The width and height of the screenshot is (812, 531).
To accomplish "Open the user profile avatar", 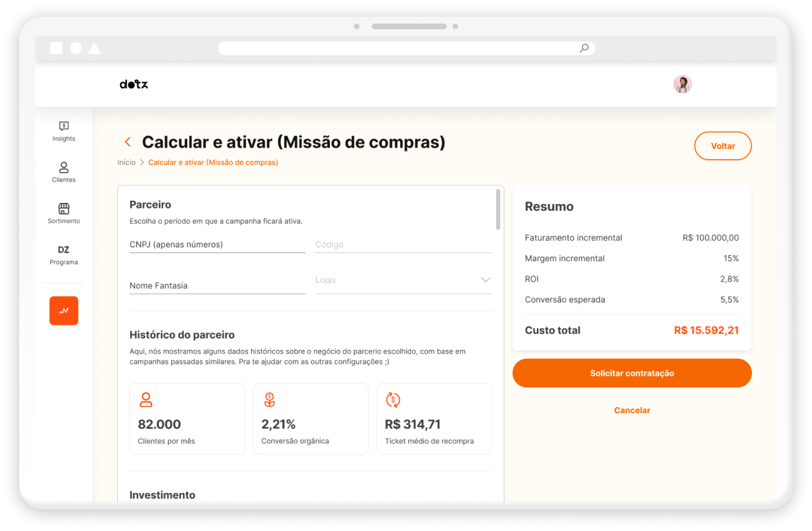I will pos(682,84).
